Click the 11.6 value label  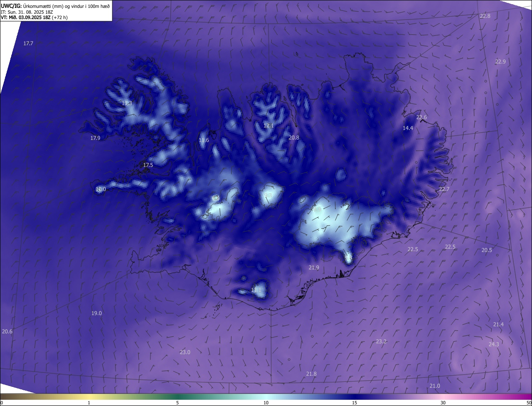(x=204, y=140)
